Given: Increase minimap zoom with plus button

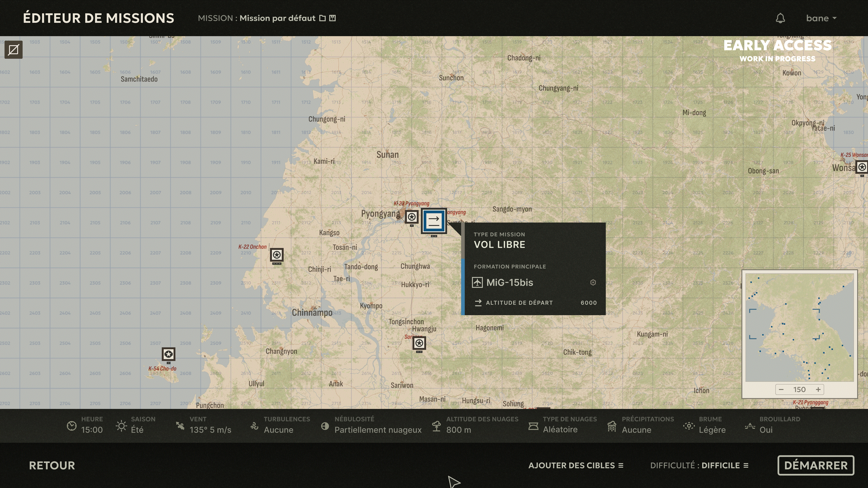Looking at the screenshot, I should [x=818, y=390].
